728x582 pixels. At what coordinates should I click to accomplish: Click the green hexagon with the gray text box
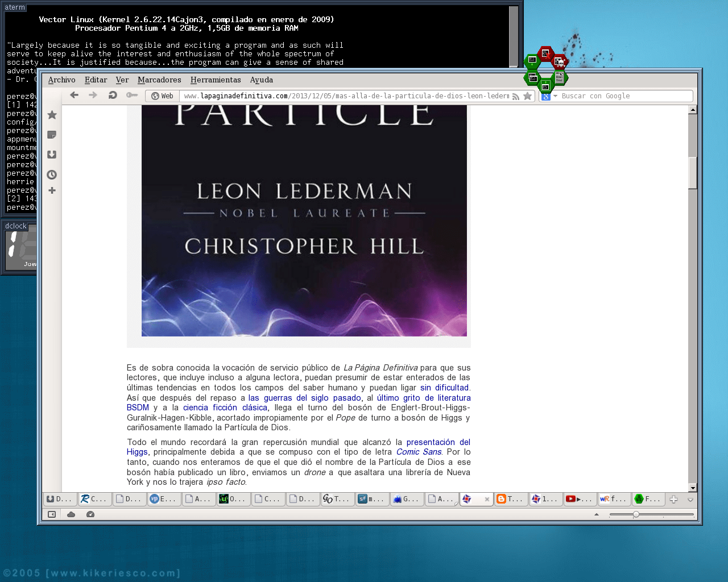(560, 77)
